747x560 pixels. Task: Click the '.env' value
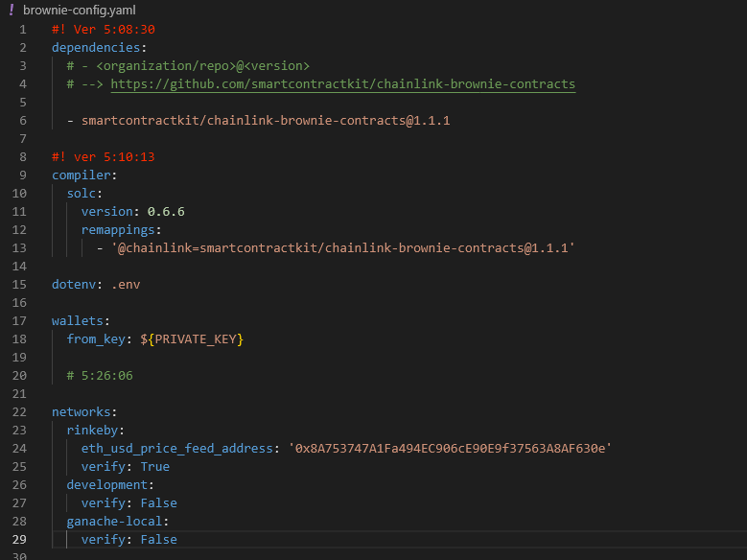126,285
